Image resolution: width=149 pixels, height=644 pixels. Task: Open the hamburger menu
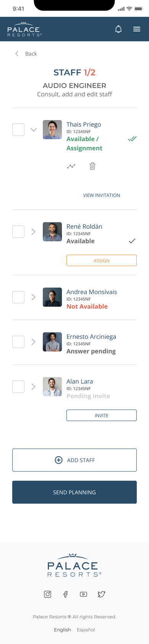coord(137,29)
